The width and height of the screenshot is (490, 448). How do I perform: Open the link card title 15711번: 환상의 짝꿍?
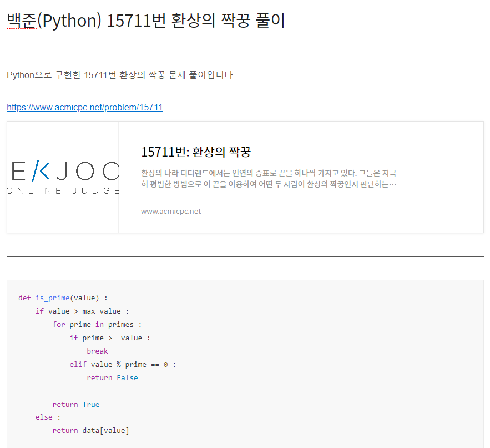coord(196,152)
